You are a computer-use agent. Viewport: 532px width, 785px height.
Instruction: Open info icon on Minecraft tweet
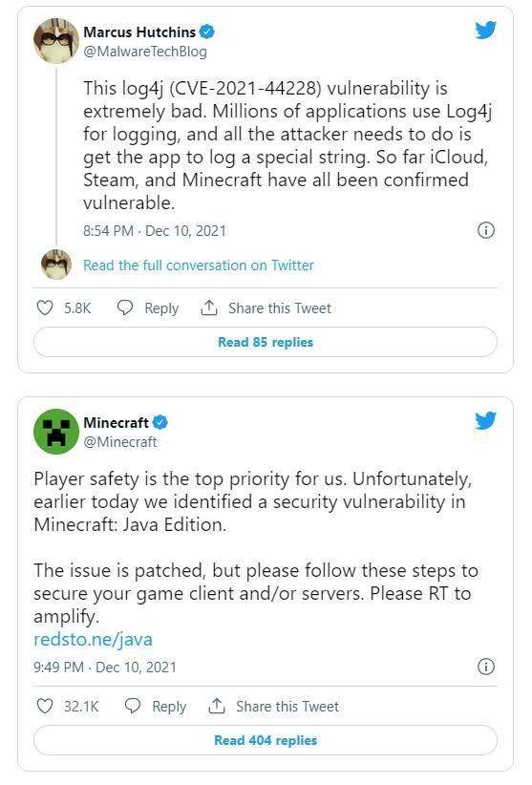pos(486,667)
